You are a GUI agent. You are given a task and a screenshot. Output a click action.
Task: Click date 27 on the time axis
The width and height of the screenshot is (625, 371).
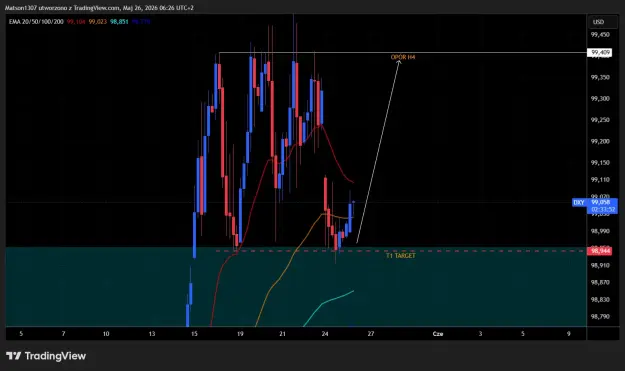click(371, 334)
